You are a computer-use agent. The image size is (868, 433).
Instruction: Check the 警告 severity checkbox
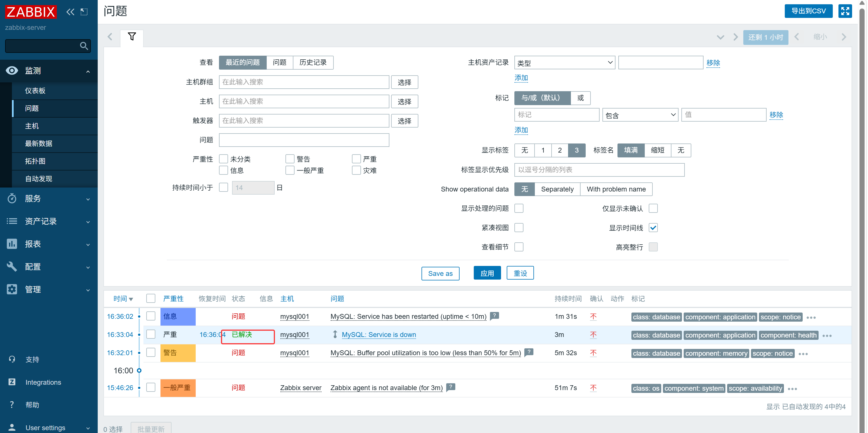point(290,159)
